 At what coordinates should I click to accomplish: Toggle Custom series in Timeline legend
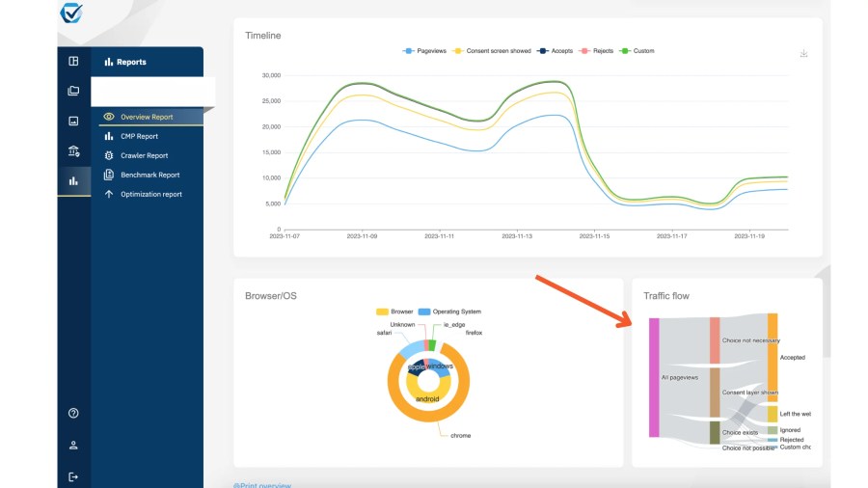point(637,51)
